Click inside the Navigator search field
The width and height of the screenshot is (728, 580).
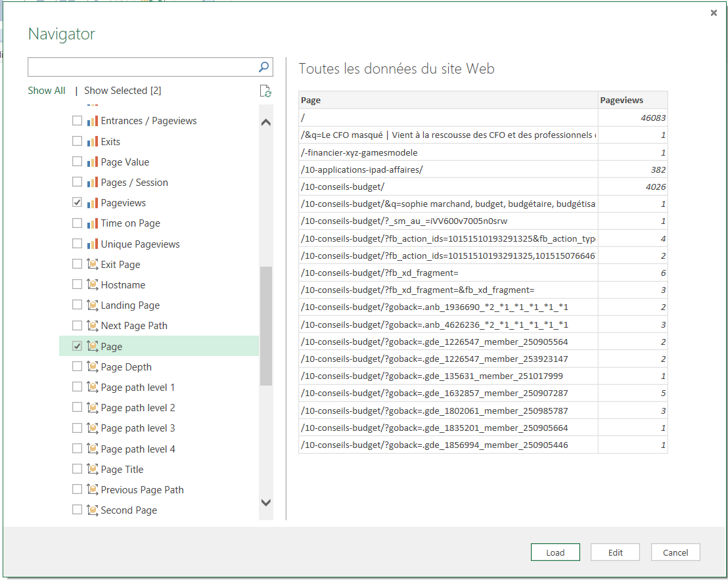(141, 66)
